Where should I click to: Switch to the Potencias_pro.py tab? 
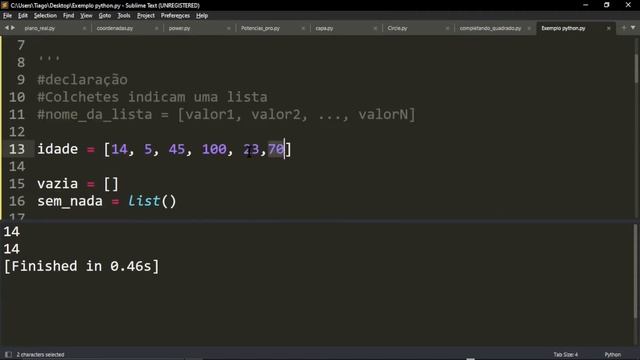click(x=260, y=28)
